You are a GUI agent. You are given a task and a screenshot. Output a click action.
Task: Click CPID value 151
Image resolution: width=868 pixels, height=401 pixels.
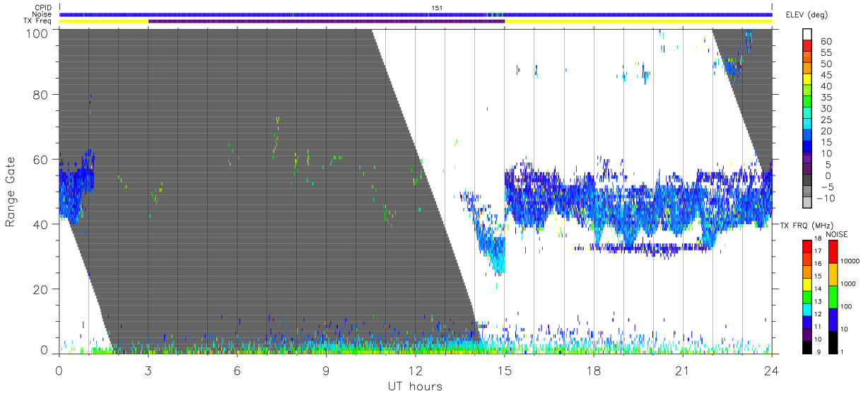436,8
